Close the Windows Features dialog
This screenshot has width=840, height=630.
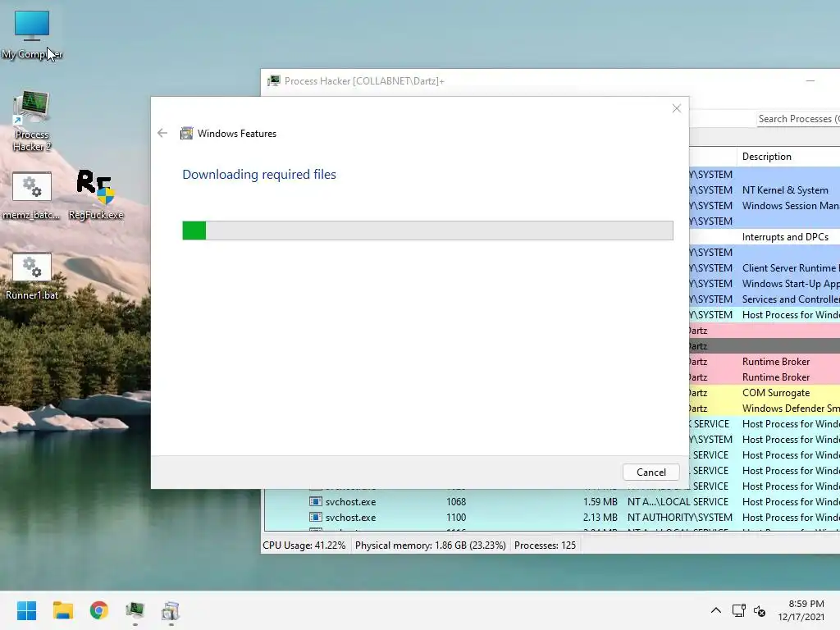677,109
